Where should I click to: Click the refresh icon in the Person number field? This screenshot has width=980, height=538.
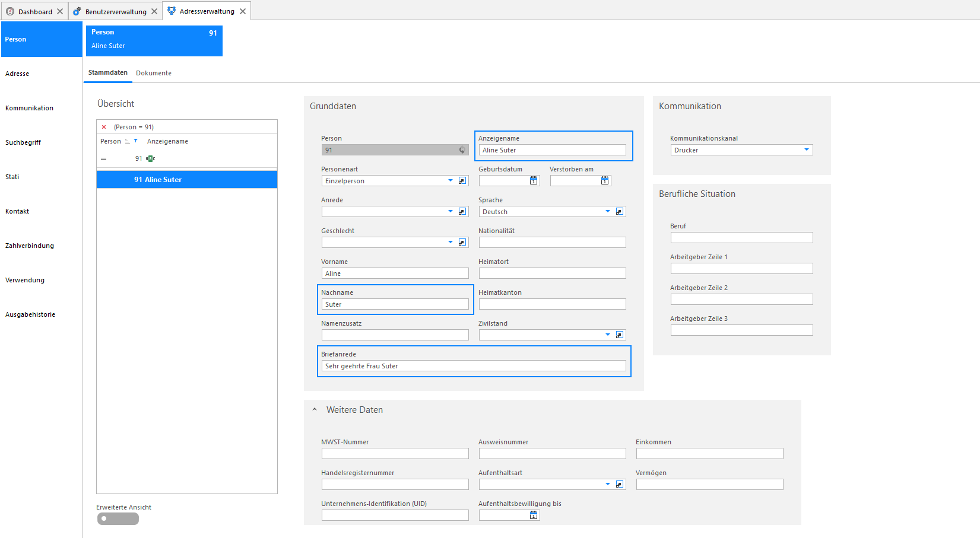pos(462,150)
